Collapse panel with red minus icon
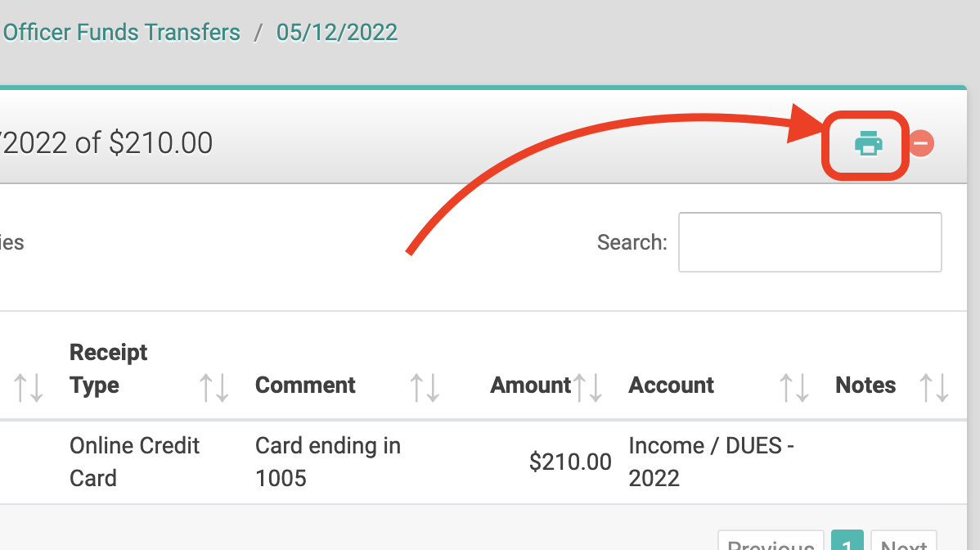The width and height of the screenshot is (980, 550). click(x=921, y=144)
